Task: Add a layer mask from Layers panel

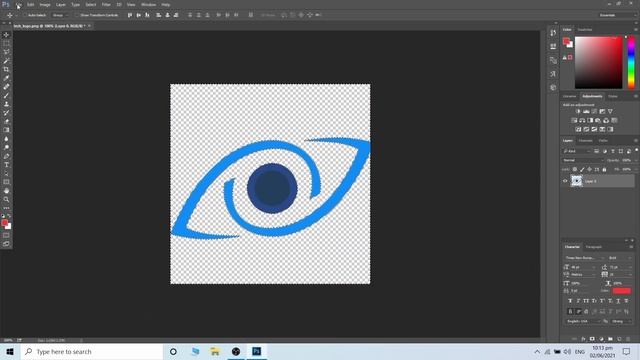Action: [592, 339]
